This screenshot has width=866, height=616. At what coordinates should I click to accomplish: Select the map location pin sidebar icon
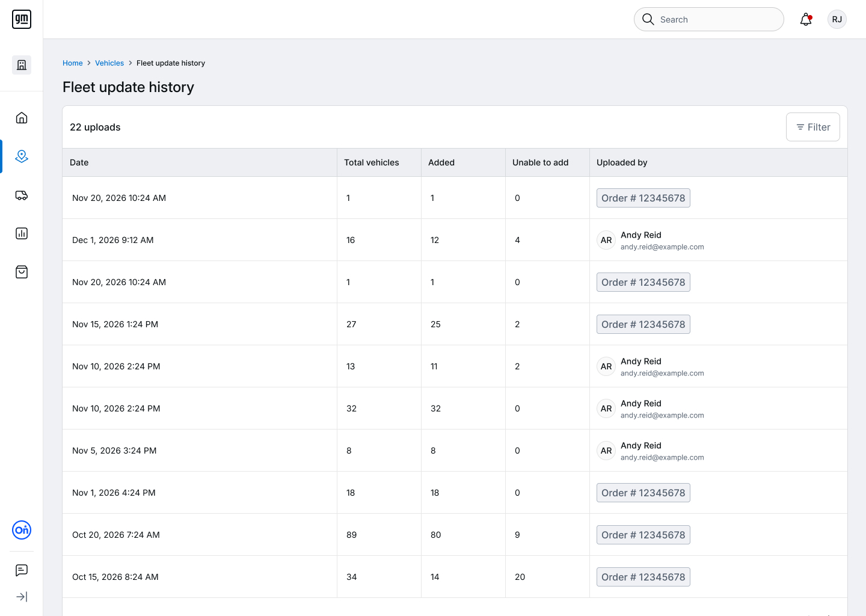[22, 156]
